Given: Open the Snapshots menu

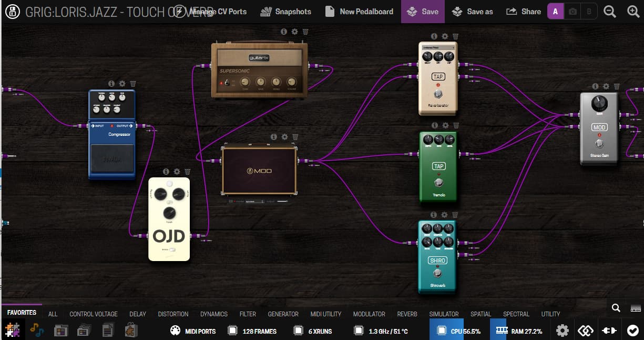Looking at the screenshot, I should pyautogui.click(x=286, y=12).
